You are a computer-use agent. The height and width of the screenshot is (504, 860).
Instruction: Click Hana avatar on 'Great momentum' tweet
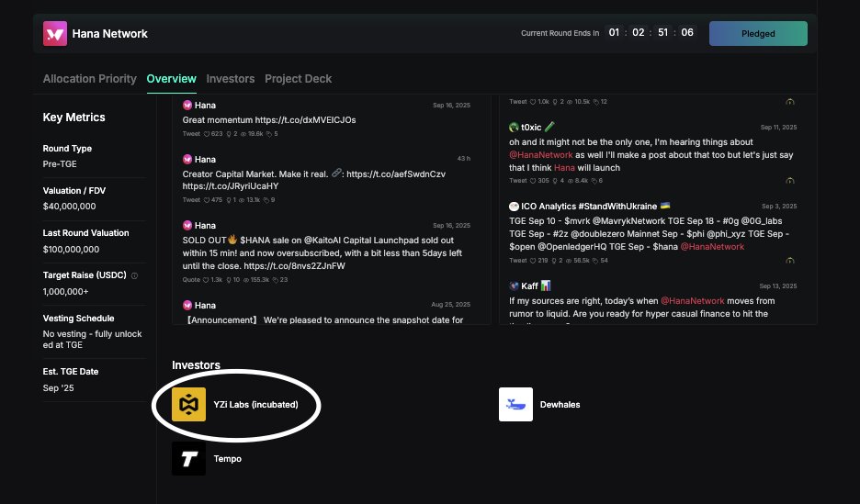pyautogui.click(x=187, y=106)
